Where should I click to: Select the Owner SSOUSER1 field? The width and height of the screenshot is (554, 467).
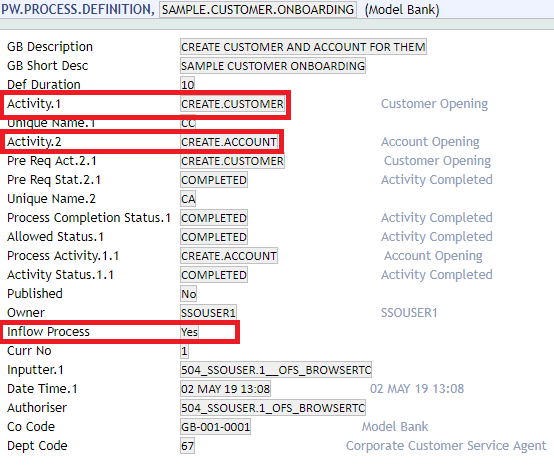pyautogui.click(x=208, y=313)
